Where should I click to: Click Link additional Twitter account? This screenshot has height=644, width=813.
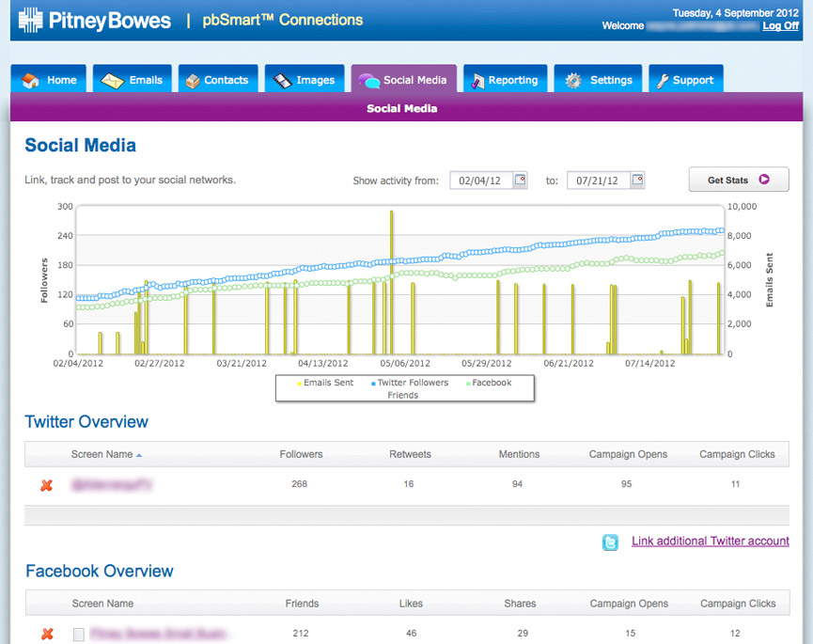coord(711,541)
